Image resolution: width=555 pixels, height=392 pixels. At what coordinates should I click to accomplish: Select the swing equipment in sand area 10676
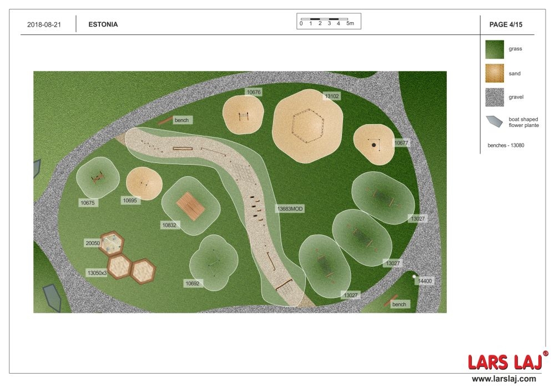click(x=244, y=116)
